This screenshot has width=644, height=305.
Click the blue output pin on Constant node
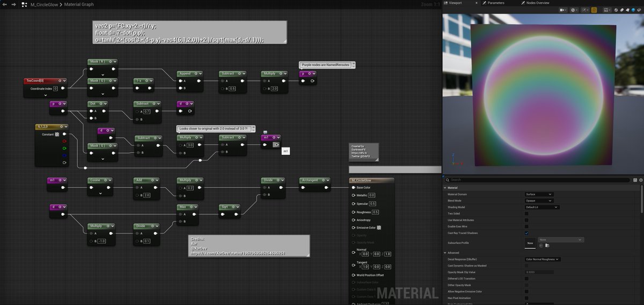(x=64, y=155)
